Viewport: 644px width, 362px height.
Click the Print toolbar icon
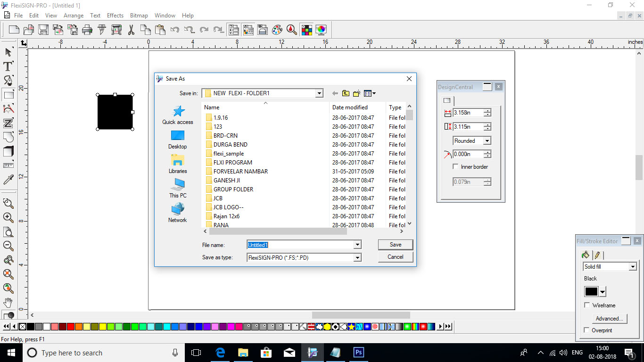87,29
